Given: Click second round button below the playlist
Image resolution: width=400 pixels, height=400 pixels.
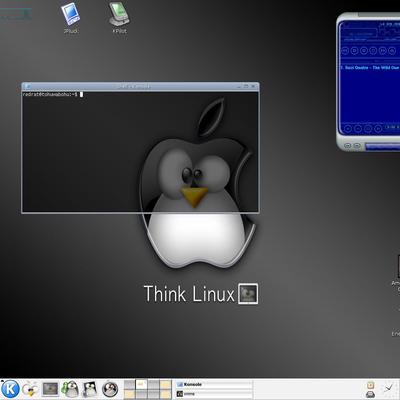Looking at the screenshot, I should point(358,128).
